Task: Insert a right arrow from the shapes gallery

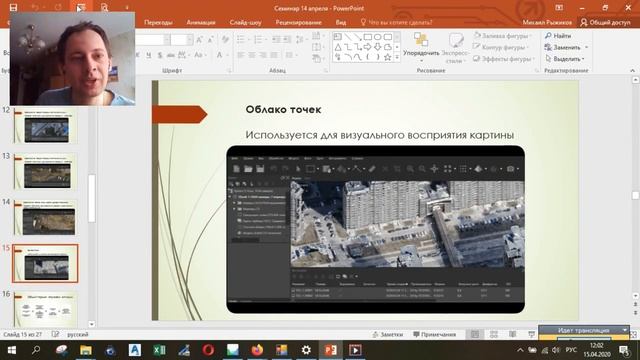Action: (x=367, y=47)
